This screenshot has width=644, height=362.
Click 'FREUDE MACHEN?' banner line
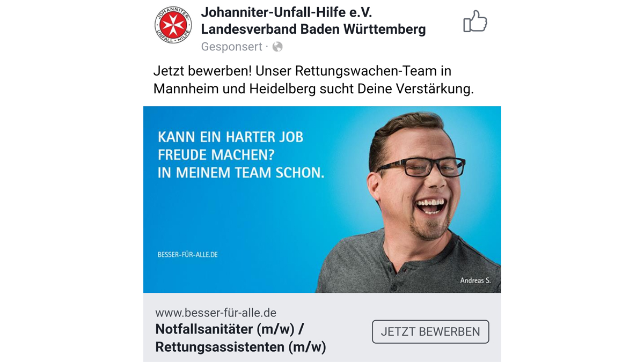click(x=216, y=155)
